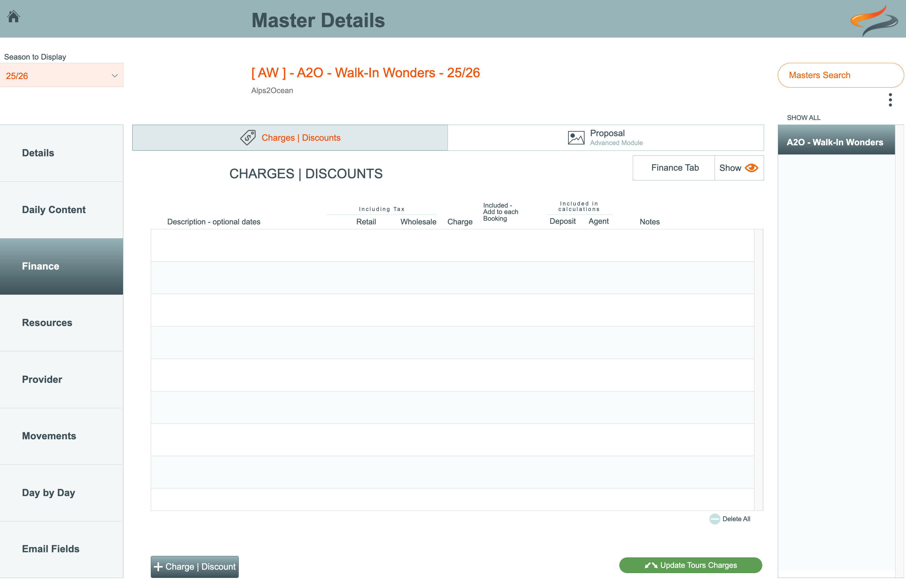Screen dimensions: 906x588
Task: Click the price tag Charges icon
Action: click(248, 137)
